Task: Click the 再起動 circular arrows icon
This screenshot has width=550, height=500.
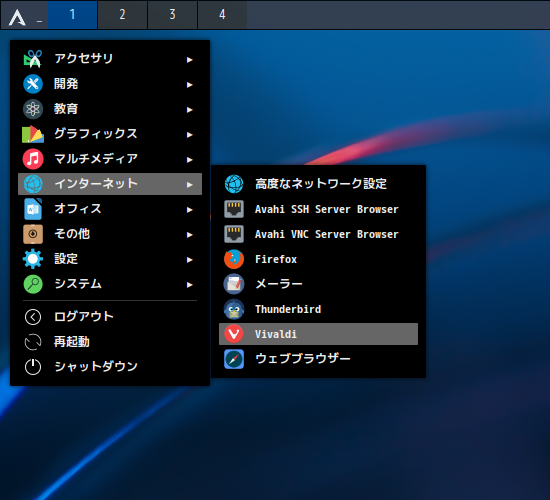Action: click(33, 342)
